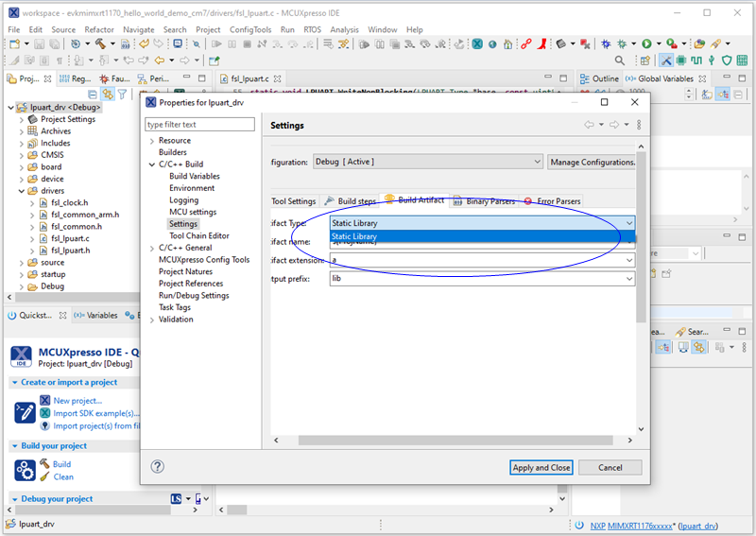This screenshot has height=536, width=756.
Task: Click the hammer Build icon in Quickstart
Action: pyautogui.click(x=44, y=464)
